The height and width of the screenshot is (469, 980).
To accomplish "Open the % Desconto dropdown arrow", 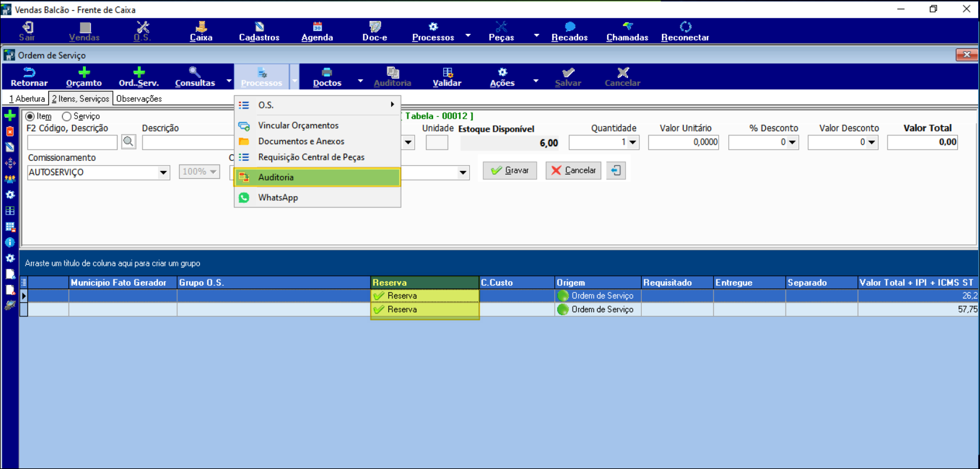I will tap(792, 142).
